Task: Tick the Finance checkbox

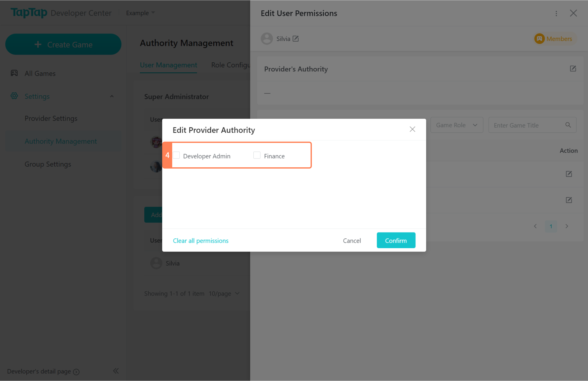Action: coord(257,155)
